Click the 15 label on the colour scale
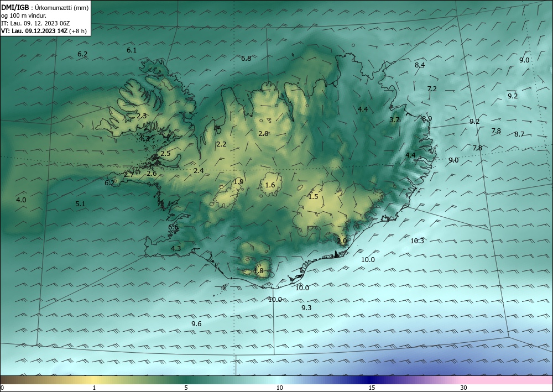Image resolution: width=553 pixels, height=392 pixels. pos(372,388)
